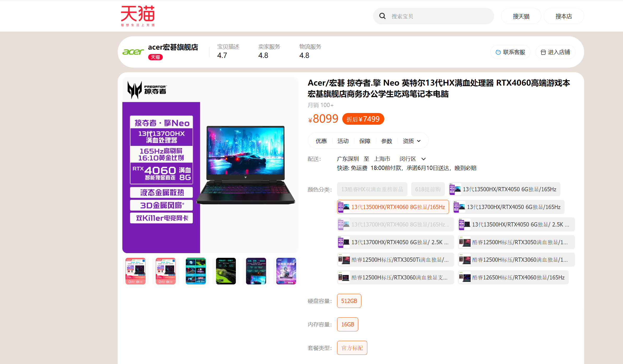623x364 pixels.
Task: Choose 官方标配 package type
Action: [352, 348]
